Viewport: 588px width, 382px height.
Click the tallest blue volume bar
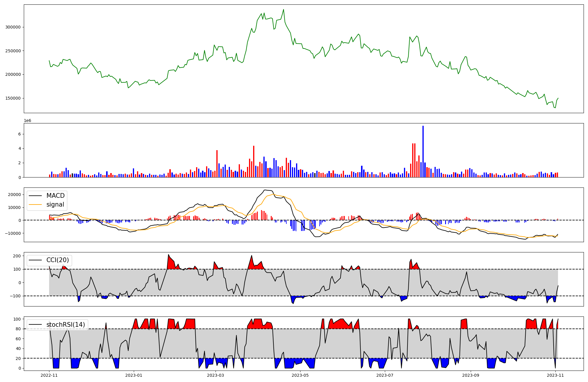(x=423, y=151)
